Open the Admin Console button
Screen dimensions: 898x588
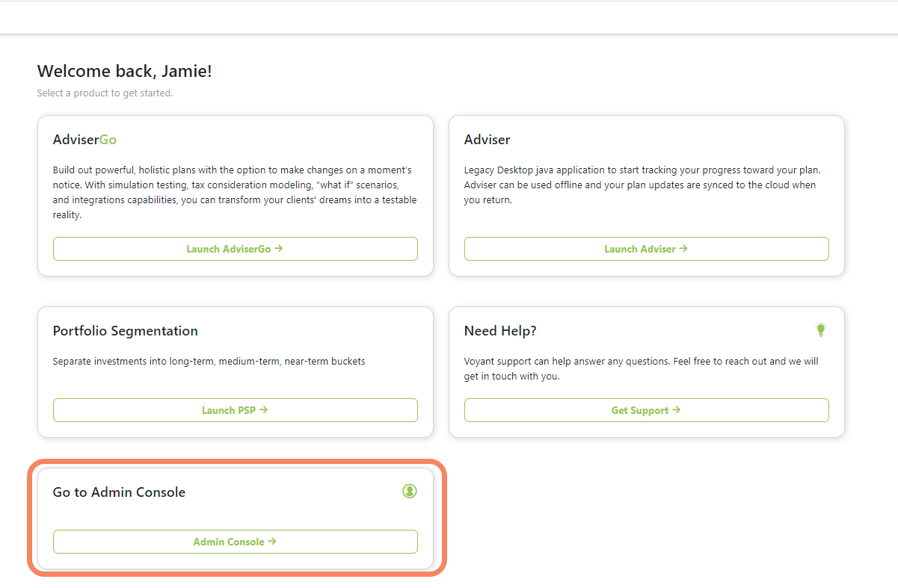pyautogui.click(x=235, y=542)
